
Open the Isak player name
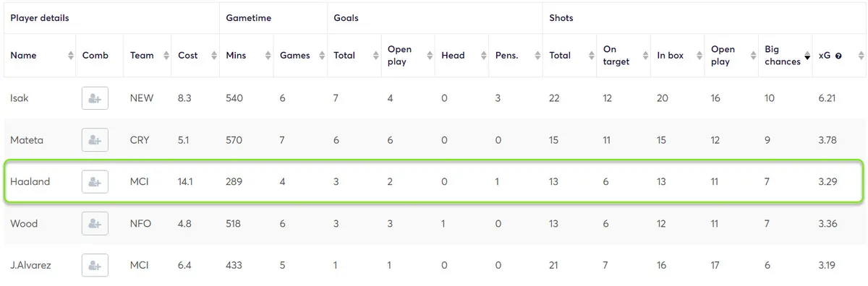click(x=20, y=98)
